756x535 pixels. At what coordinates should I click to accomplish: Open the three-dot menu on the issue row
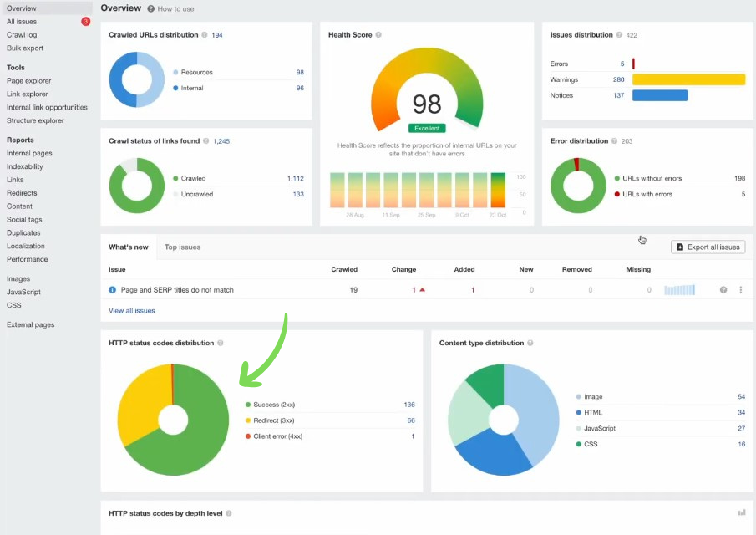pos(741,290)
